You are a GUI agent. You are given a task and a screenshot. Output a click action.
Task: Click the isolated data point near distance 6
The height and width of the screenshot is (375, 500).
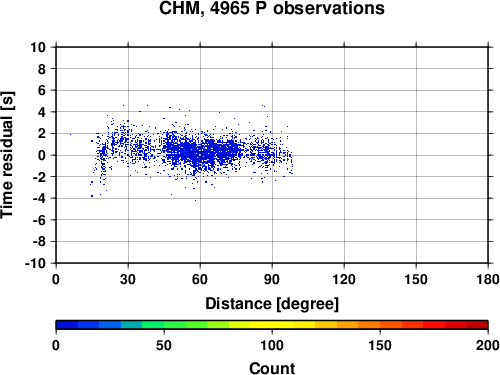[x=70, y=134]
